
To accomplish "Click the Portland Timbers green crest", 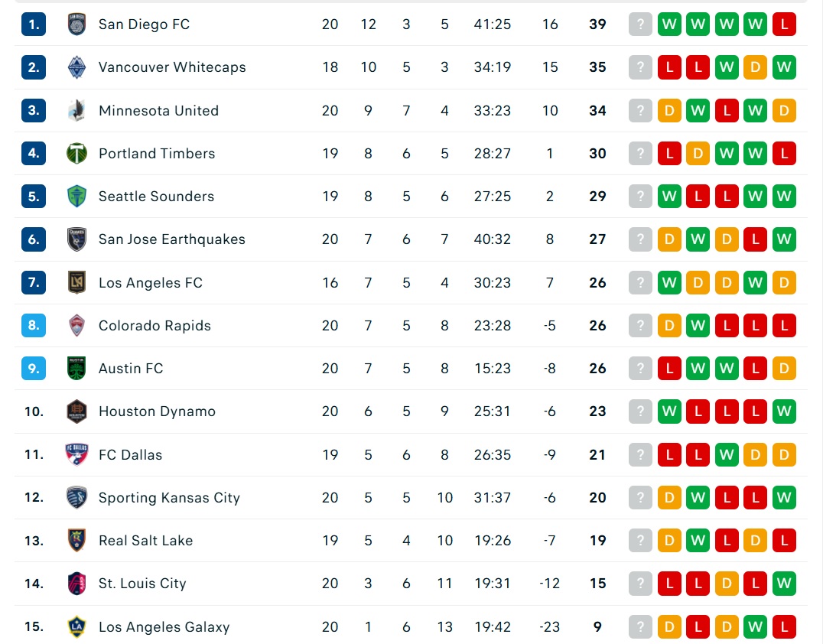I will [x=76, y=153].
